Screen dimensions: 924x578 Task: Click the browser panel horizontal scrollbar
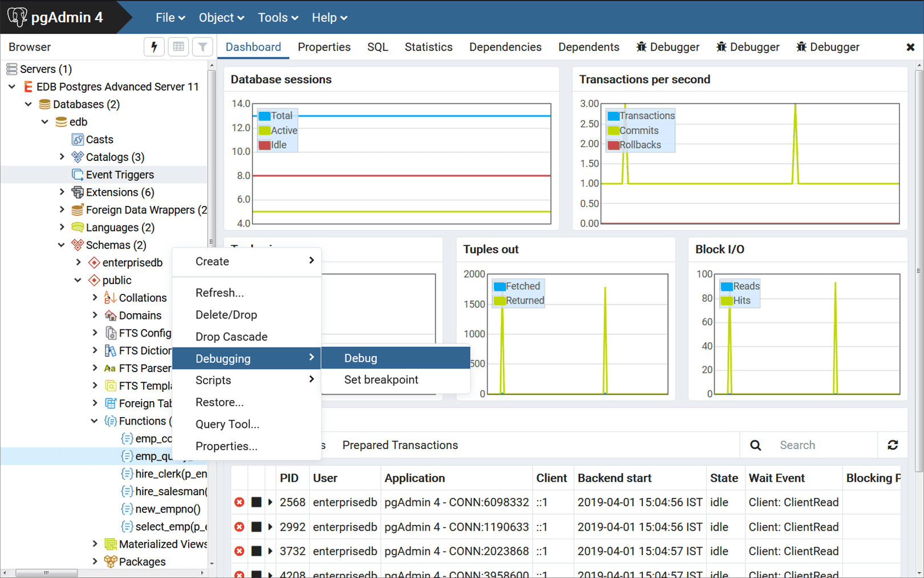[x=46, y=572]
